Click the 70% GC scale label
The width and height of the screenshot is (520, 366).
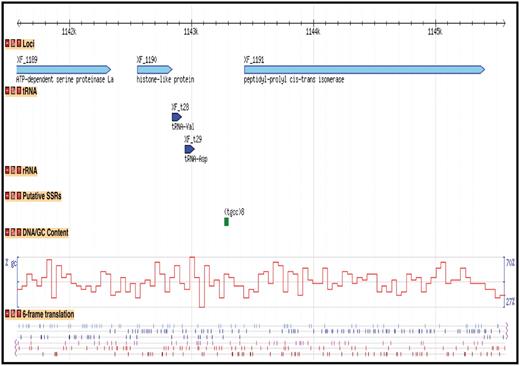(511, 263)
